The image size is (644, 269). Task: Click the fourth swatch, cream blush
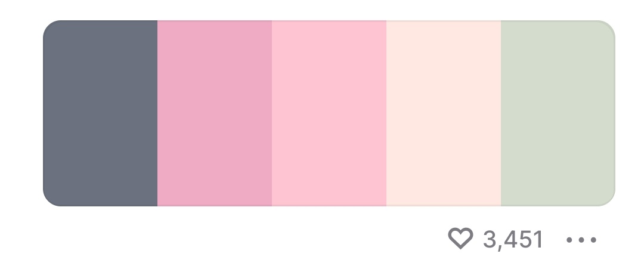444,113
